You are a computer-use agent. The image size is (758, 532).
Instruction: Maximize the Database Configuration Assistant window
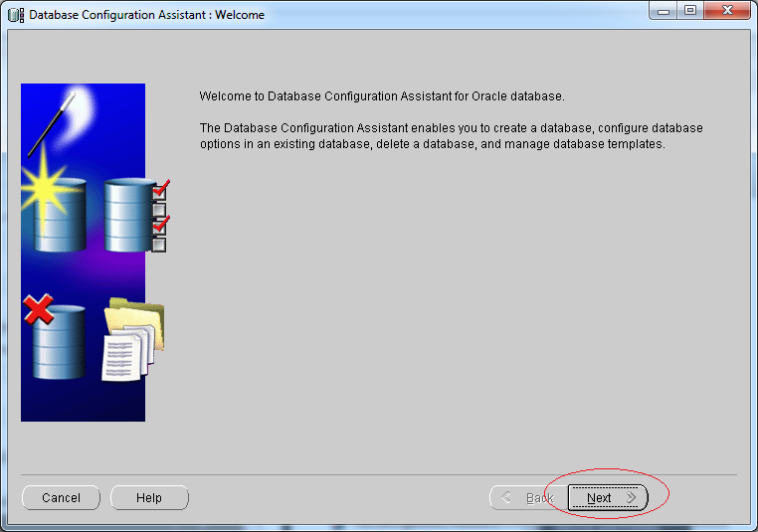pos(690,11)
